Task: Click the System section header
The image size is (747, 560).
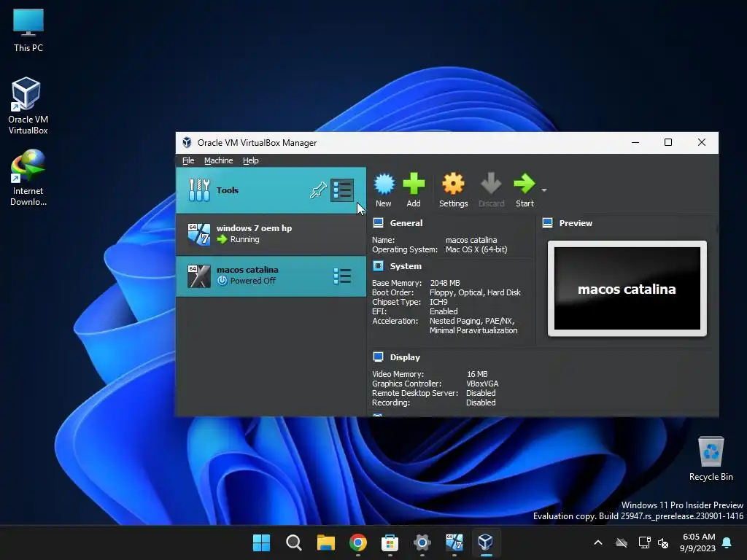Action: 406,266
